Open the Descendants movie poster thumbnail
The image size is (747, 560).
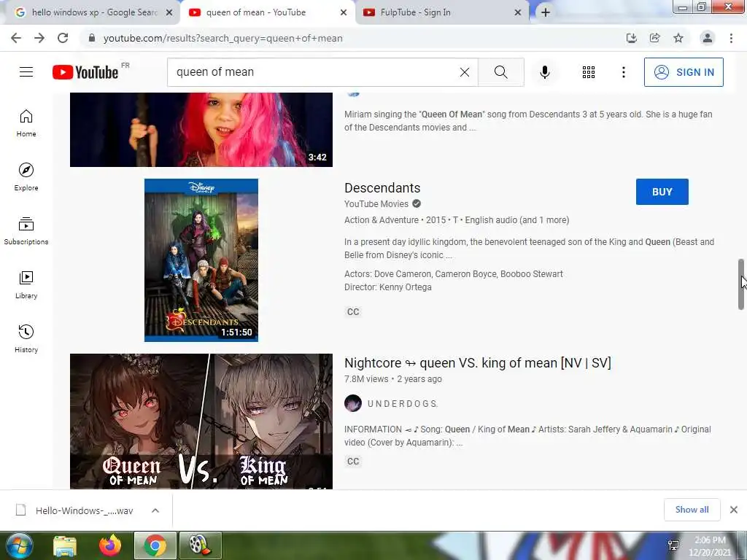click(201, 260)
